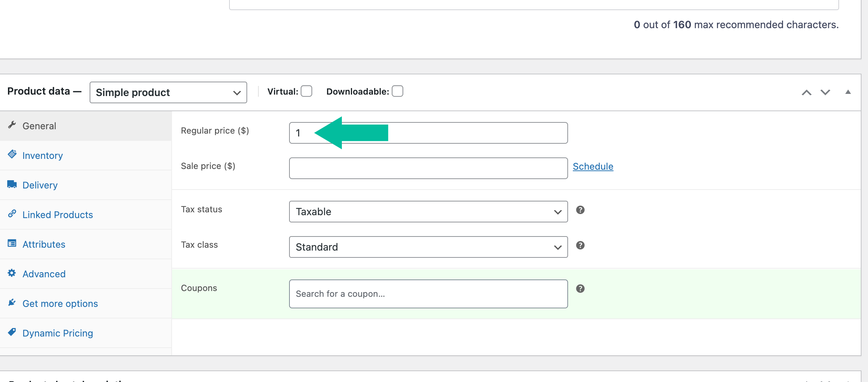Show help tooltip for Coupons

[x=580, y=289]
